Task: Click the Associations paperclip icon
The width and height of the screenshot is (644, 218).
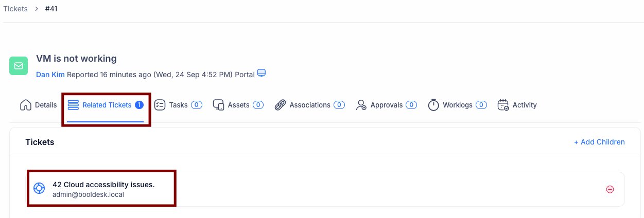Action: (280, 105)
